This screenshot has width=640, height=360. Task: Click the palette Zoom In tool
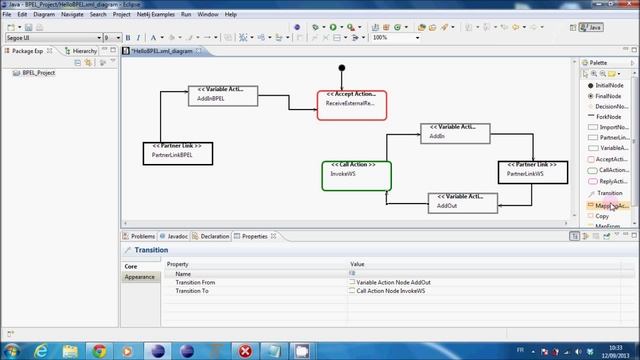pos(594,74)
